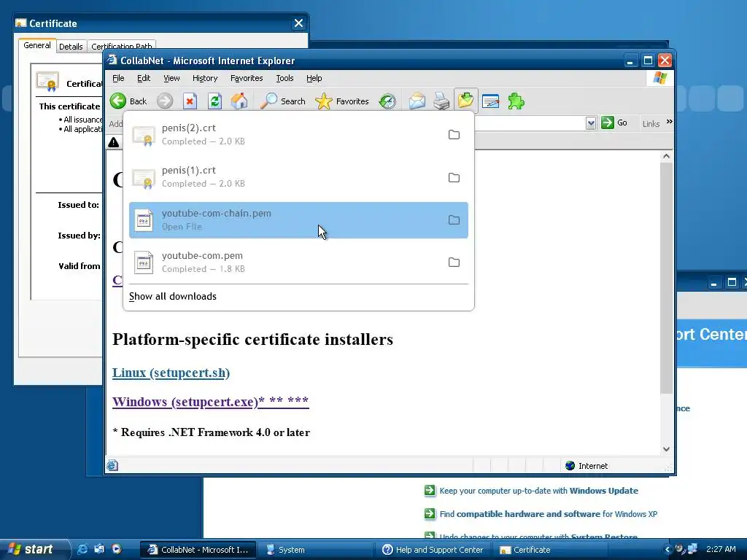Click the page icon in IE status bar
This screenshot has height=560, width=747.
tap(112, 465)
